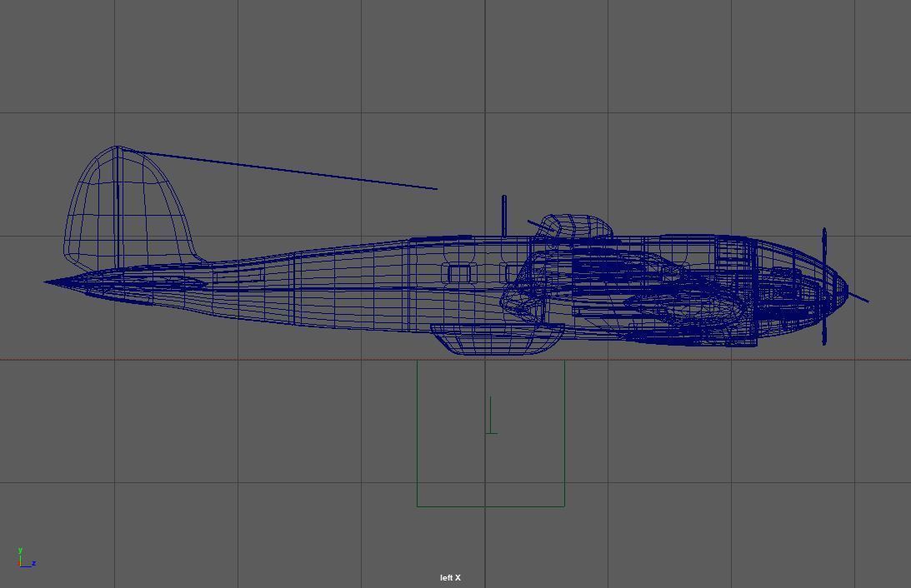Select the vertical antenna mast atop the fuselage

[503, 216]
